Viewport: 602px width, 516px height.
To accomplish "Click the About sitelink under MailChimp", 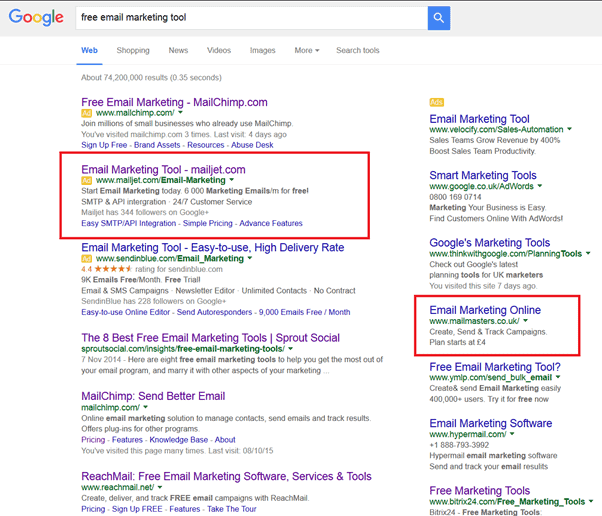I will coord(225,440).
